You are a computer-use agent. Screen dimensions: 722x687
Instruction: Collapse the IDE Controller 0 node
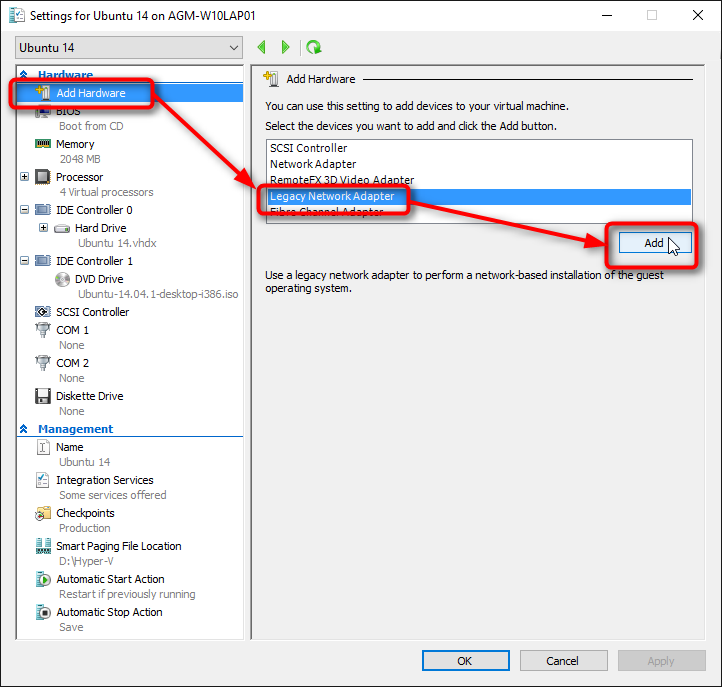(24, 210)
